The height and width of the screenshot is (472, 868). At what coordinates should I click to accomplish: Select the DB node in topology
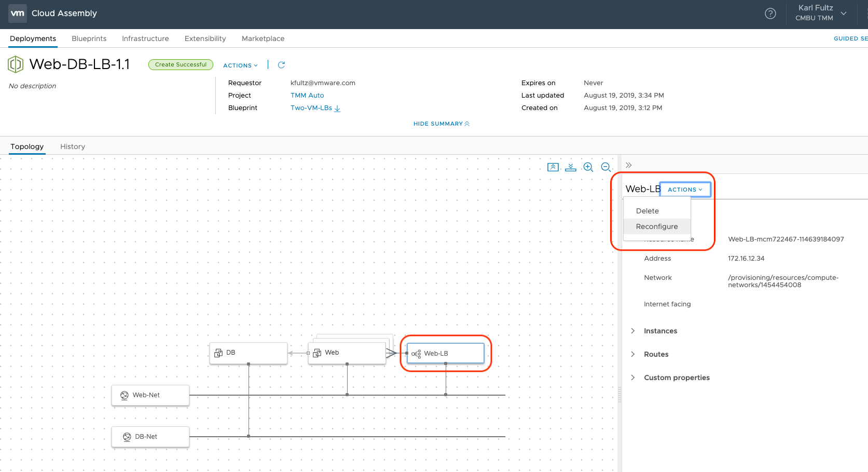coord(249,353)
